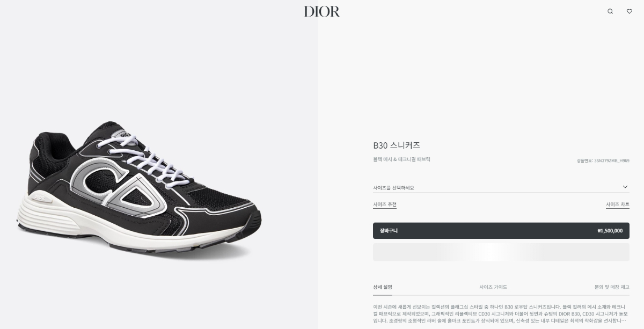Go to homepage via DIOR logo
The width and height of the screenshot is (644, 329).
[322, 11]
